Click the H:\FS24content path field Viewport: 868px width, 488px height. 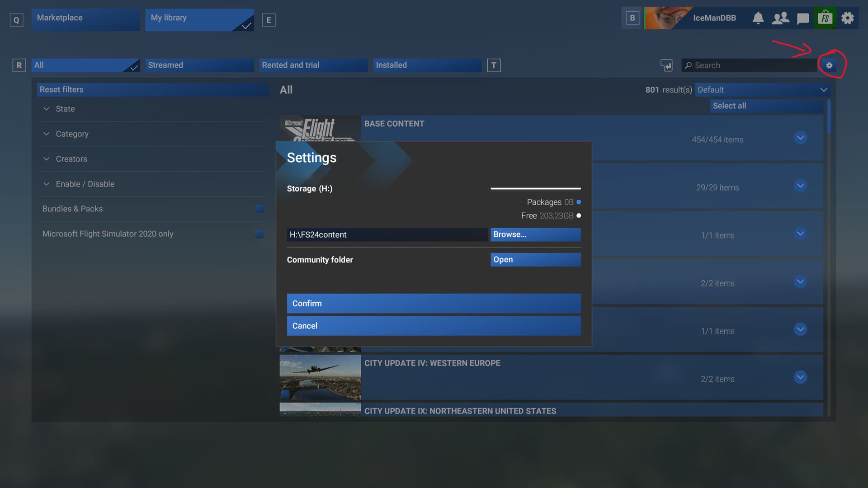click(387, 235)
